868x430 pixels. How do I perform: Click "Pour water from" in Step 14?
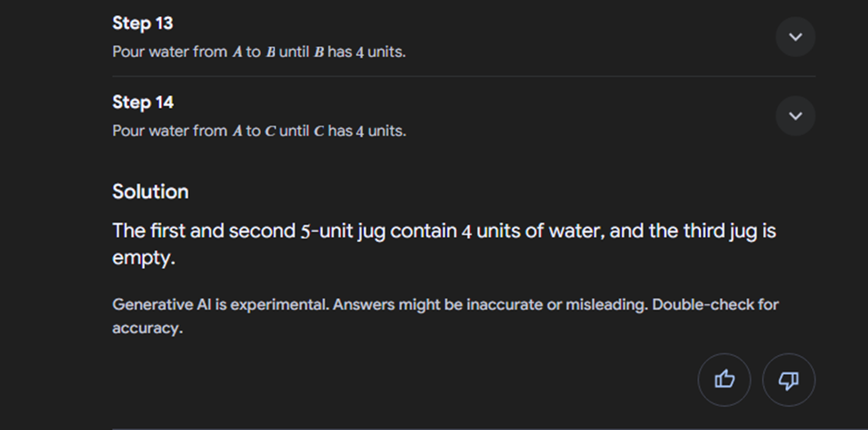(169, 131)
